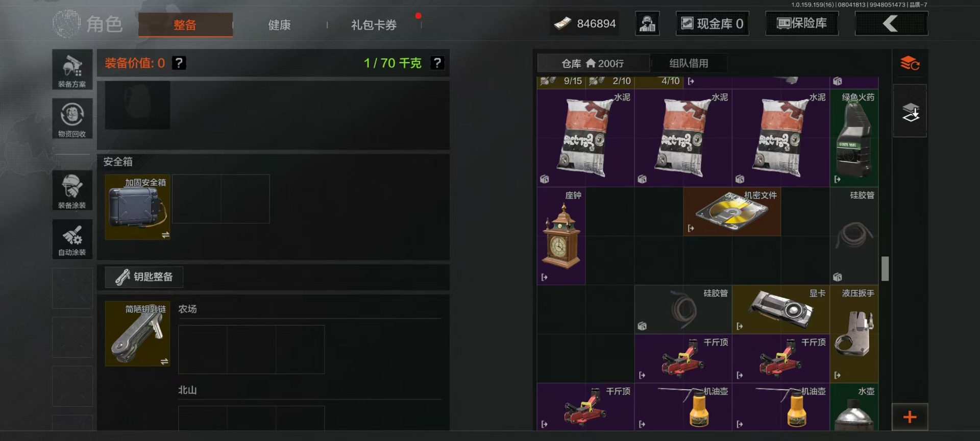Click the warehouse scrollbar handle
Screen dimensions: 980x441
[x=885, y=268]
